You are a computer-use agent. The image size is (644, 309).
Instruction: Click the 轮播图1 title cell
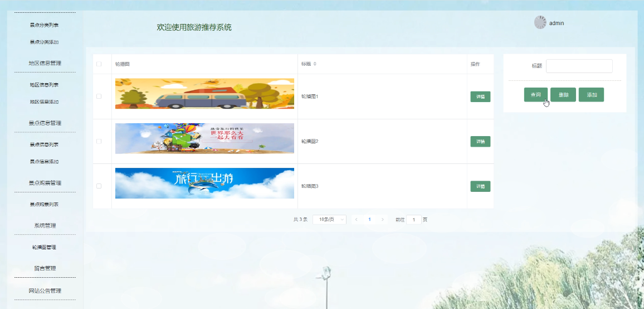310,96
